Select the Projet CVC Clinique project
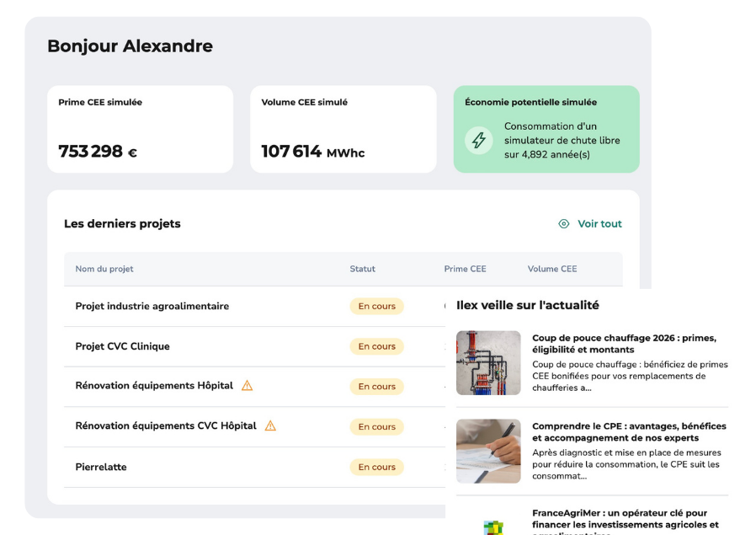 tap(123, 346)
